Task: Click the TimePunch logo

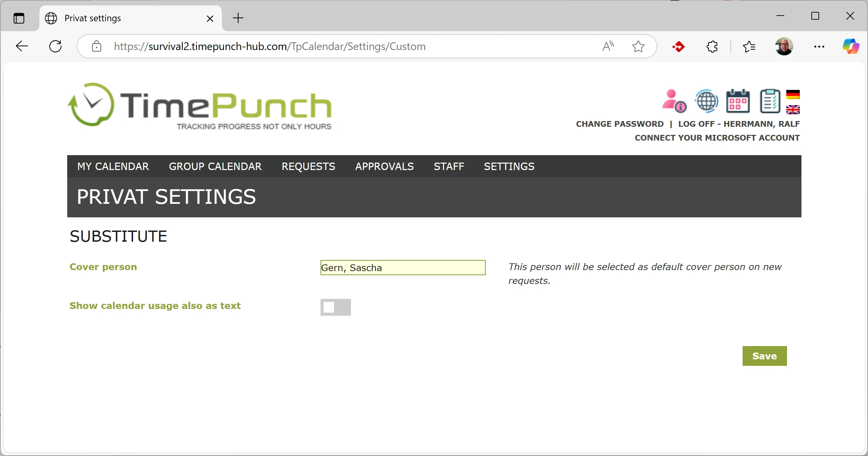Action: click(x=200, y=106)
